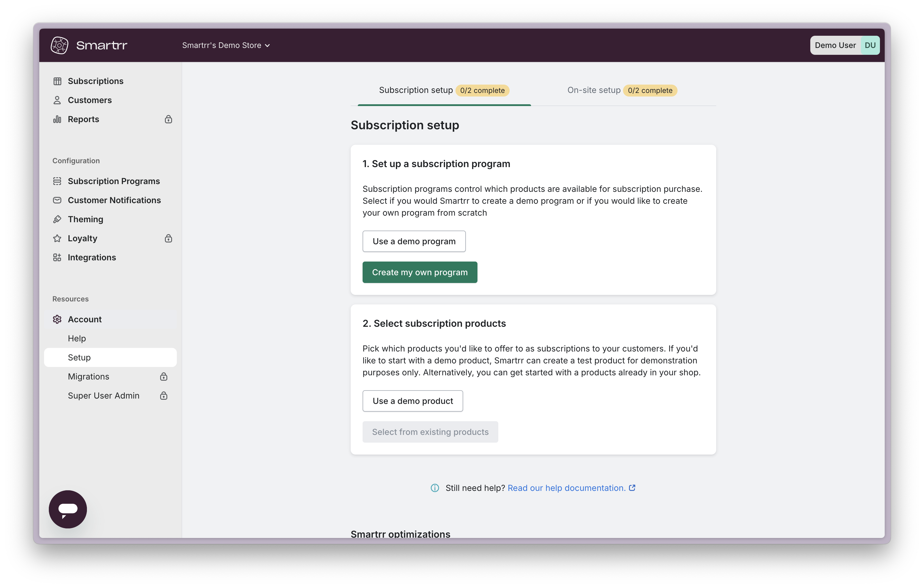The height and width of the screenshot is (588, 924).
Task: Click the Configuration section label
Action: [76, 161]
